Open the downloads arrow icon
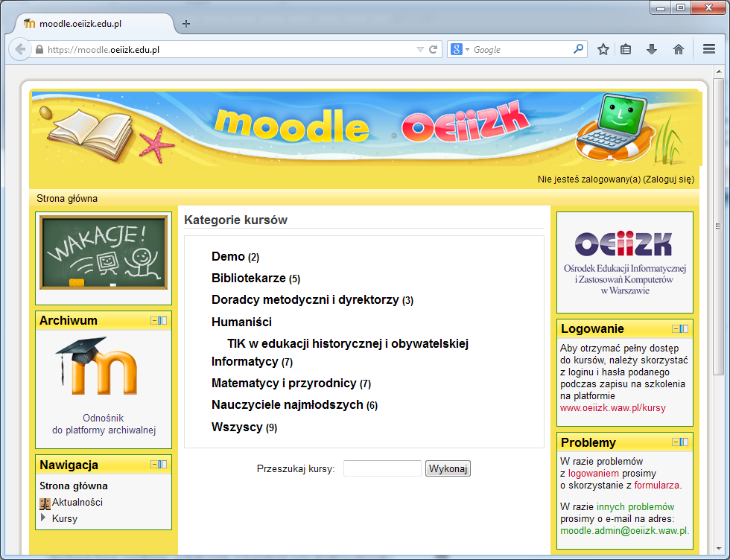The width and height of the screenshot is (730, 560). 652,49
